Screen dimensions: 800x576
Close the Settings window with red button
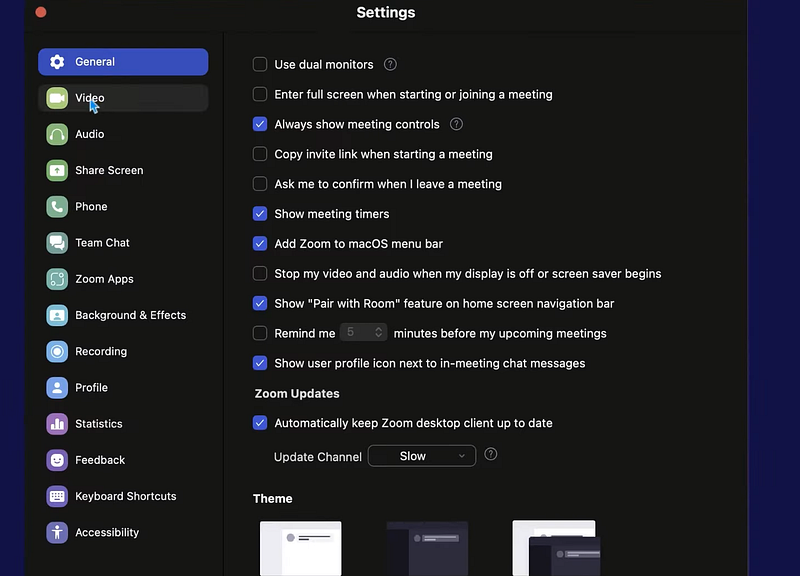(41, 12)
